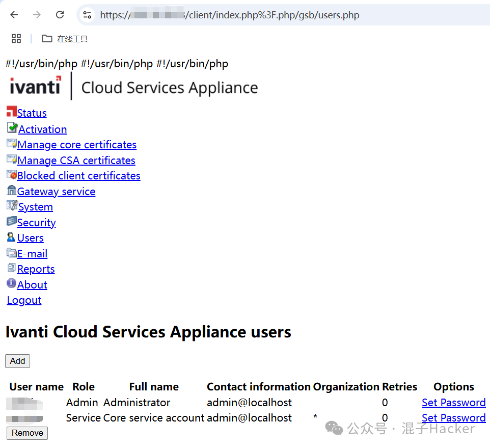Open Manage CSA certificates link
This screenshot has width=490, height=448.
pos(76,161)
